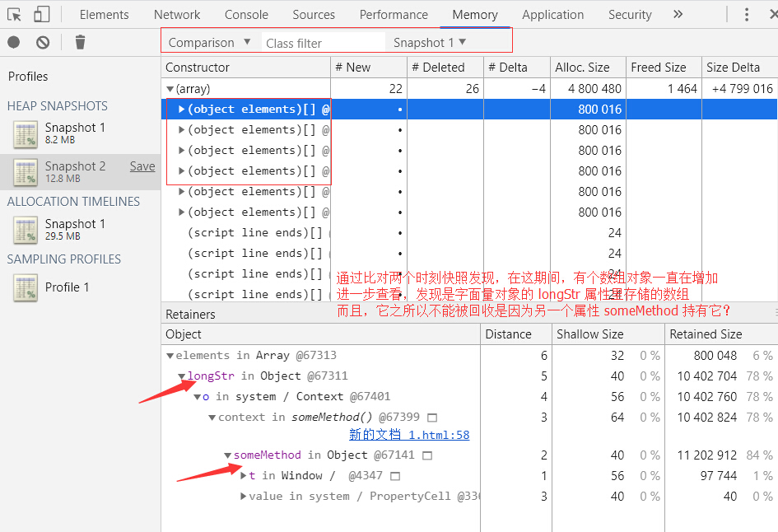Click the record heap profile button
Image resolution: width=778 pixels, height=532 pixels.
click(14, 43)
